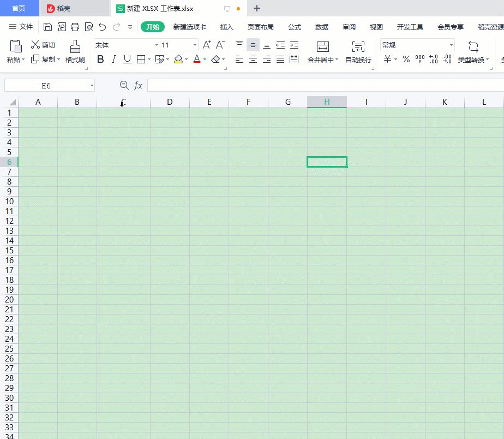Add a new document tab

[x=256, y=8]
